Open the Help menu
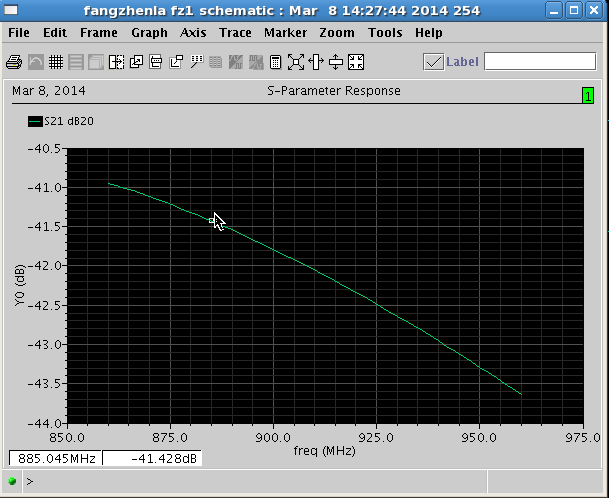 click(428, 33)
